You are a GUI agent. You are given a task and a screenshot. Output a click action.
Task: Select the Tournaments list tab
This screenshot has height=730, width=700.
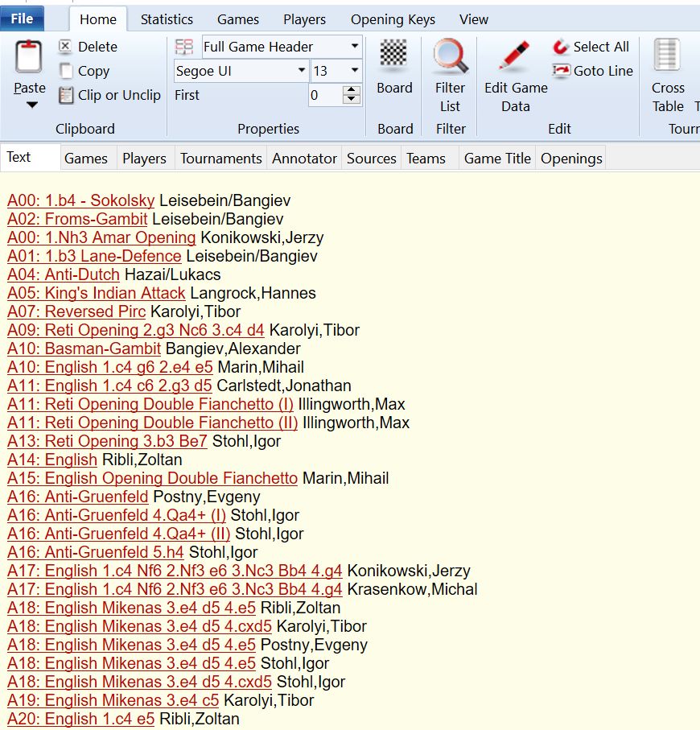tap(220, 159)
